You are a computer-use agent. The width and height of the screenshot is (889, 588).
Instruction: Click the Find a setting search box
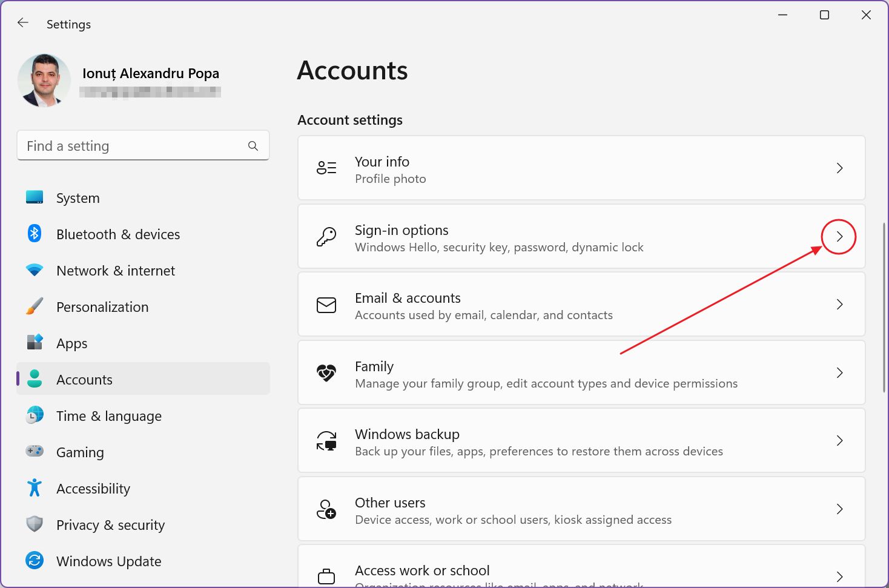click(x=143, y=146)
